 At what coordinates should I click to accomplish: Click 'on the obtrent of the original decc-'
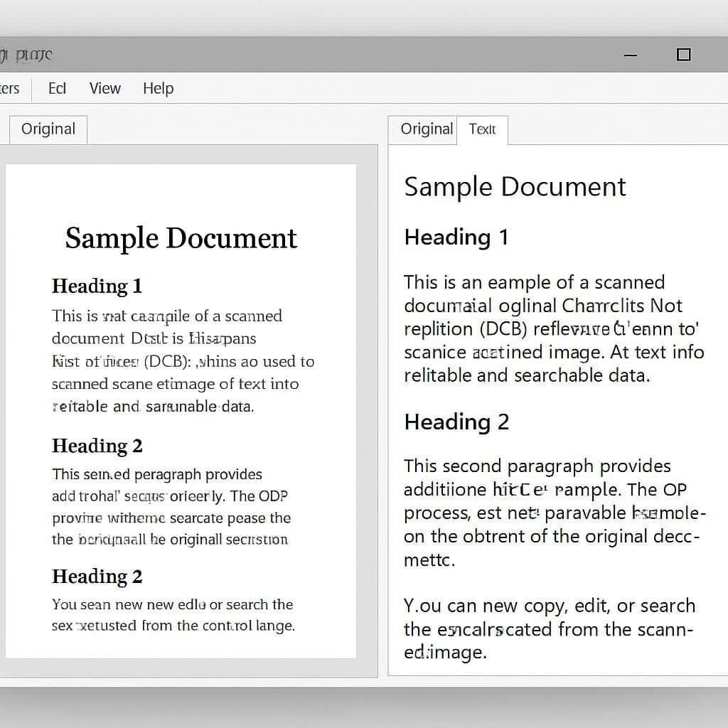tap(552, 537)
